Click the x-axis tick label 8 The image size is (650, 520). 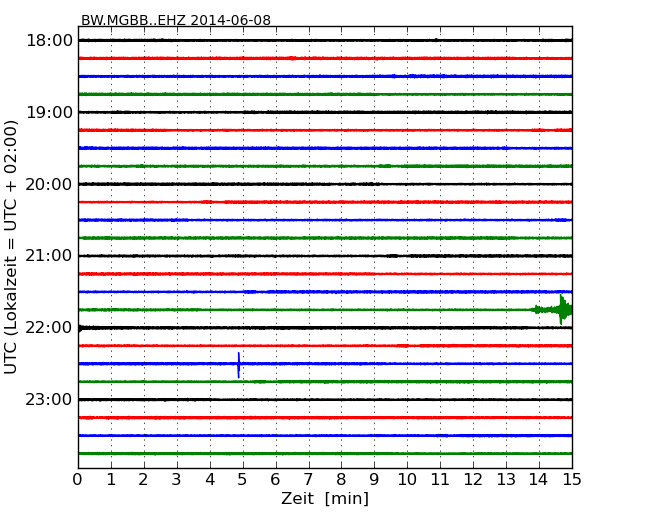point(341,480)
